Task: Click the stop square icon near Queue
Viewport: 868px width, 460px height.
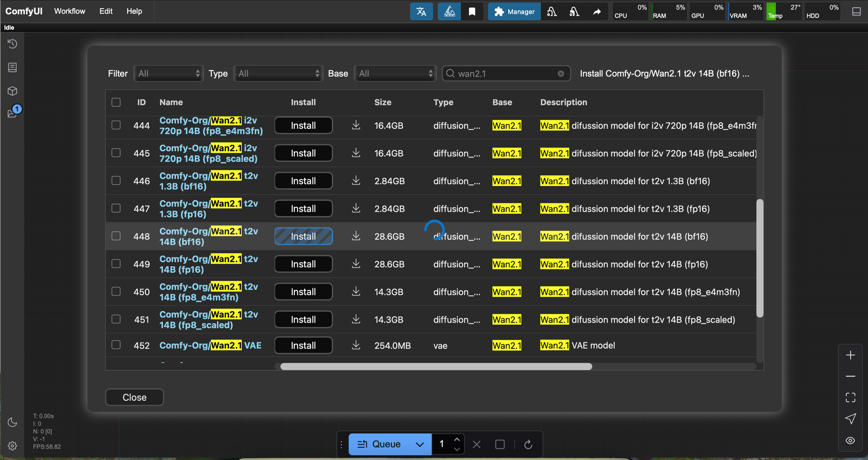Action: click(x=500, y=444)
